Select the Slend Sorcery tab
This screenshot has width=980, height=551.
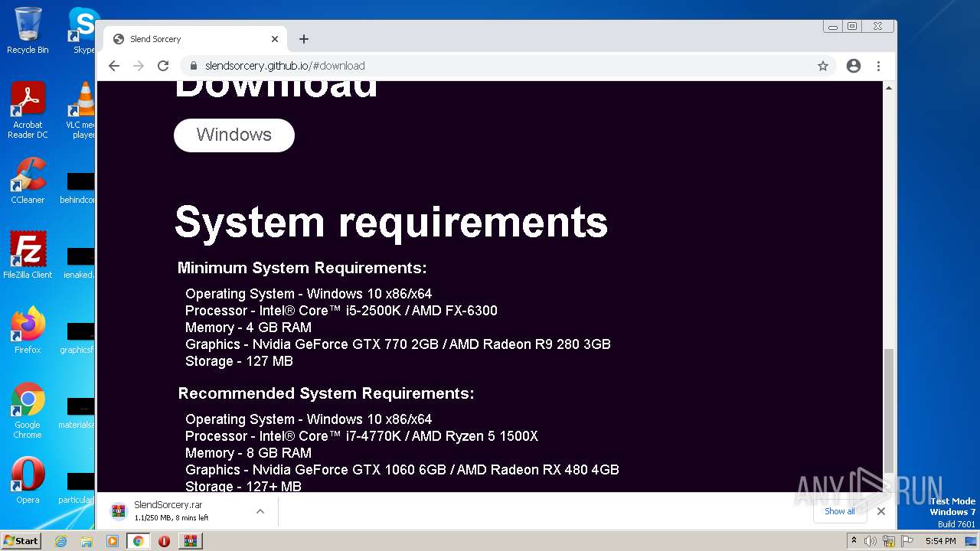tap(195, 39)
